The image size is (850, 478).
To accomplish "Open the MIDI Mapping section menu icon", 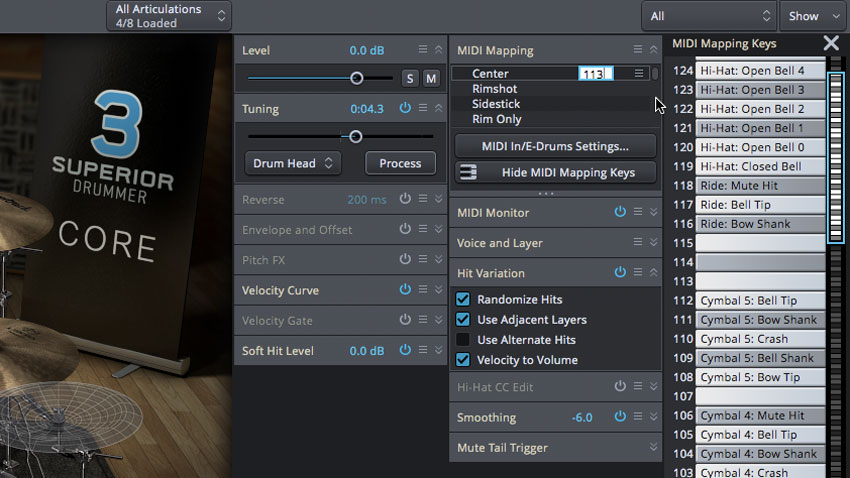I will point(638,50).
